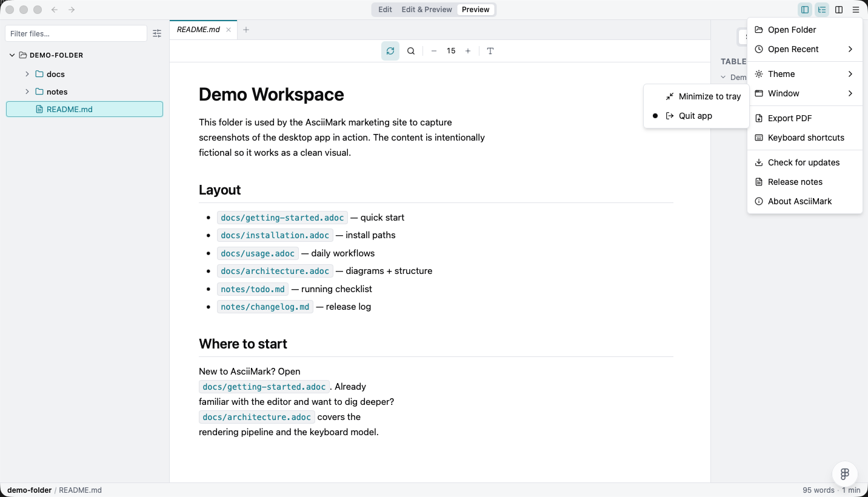868x497 pixels.
Task: Select the docs folder name in file tree
Action: point(56,74)
